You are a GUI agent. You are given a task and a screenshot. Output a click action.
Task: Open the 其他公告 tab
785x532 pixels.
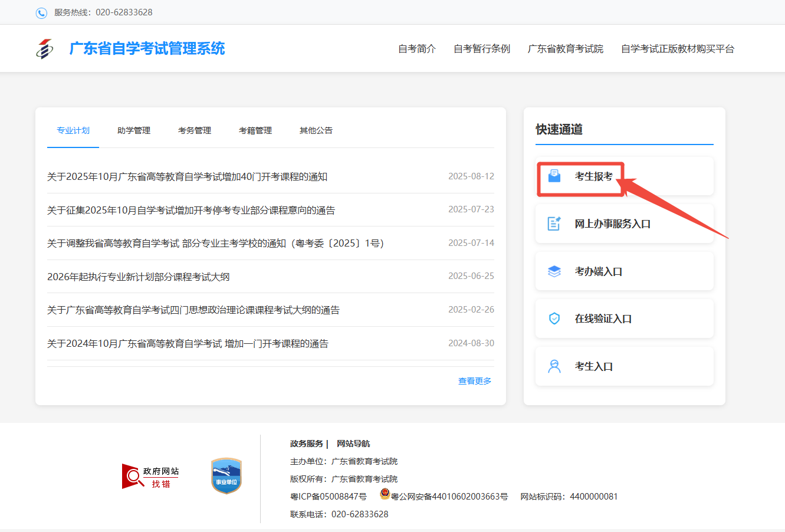pyautogui.click(x=316, y=130)
